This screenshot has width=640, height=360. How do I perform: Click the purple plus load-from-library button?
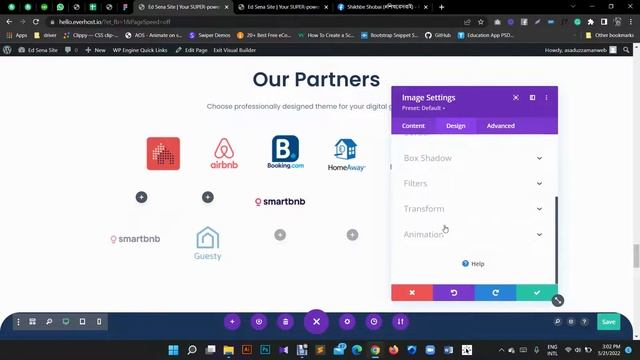(232, 322)
